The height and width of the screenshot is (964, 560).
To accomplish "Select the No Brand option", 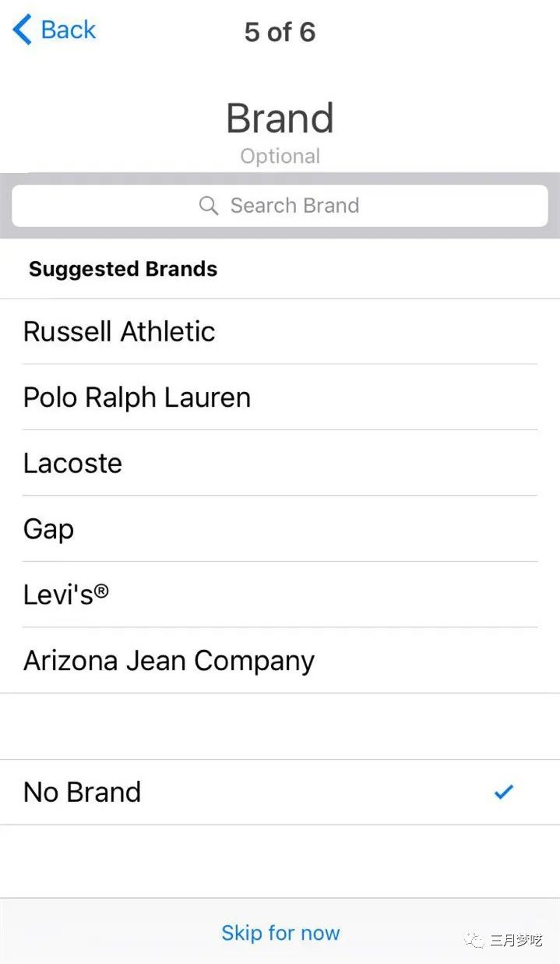I will (x=83, y=792).
